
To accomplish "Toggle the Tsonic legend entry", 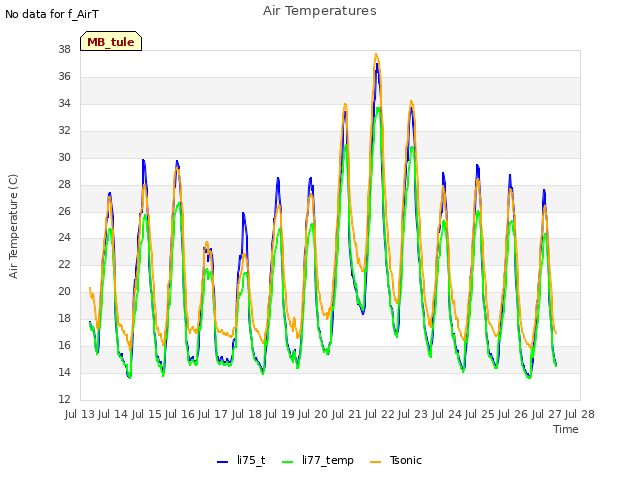I will (x=396, y=460).
